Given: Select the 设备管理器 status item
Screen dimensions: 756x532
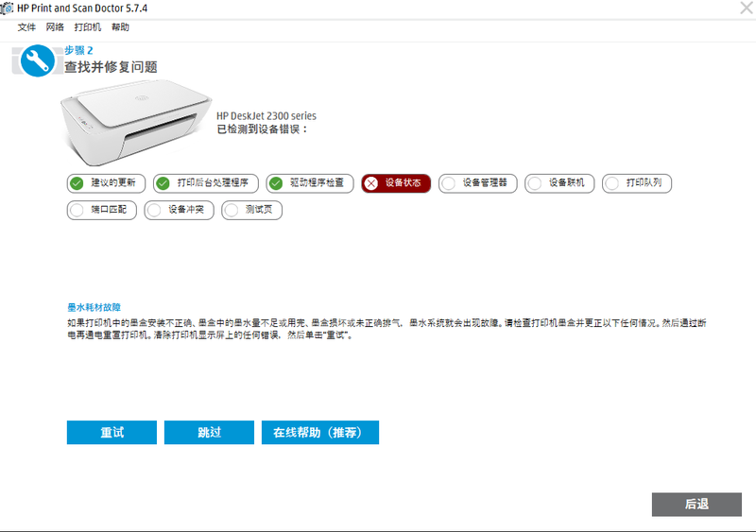Looking at the screenshot, I should 478,183.
